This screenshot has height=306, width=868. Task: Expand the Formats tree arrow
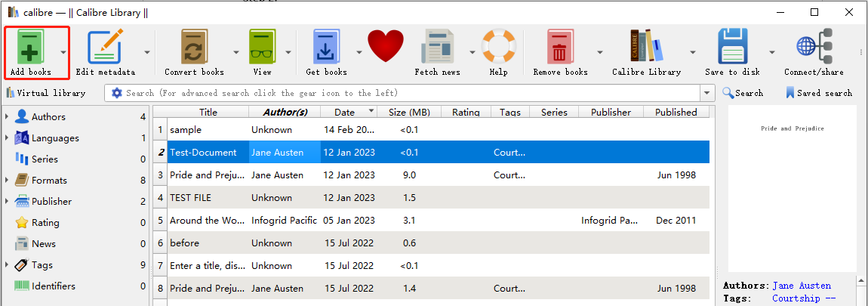pyautogui.click(x=7, y=180)
